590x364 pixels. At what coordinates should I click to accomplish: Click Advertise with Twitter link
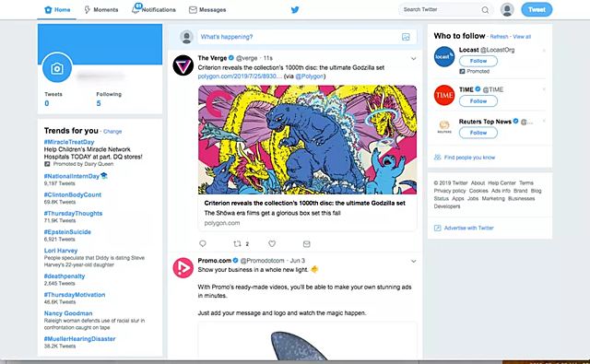click(469, 228)
